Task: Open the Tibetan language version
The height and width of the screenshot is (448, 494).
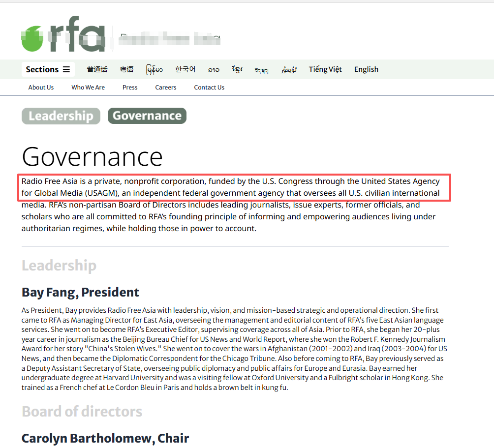Action: 261,70
